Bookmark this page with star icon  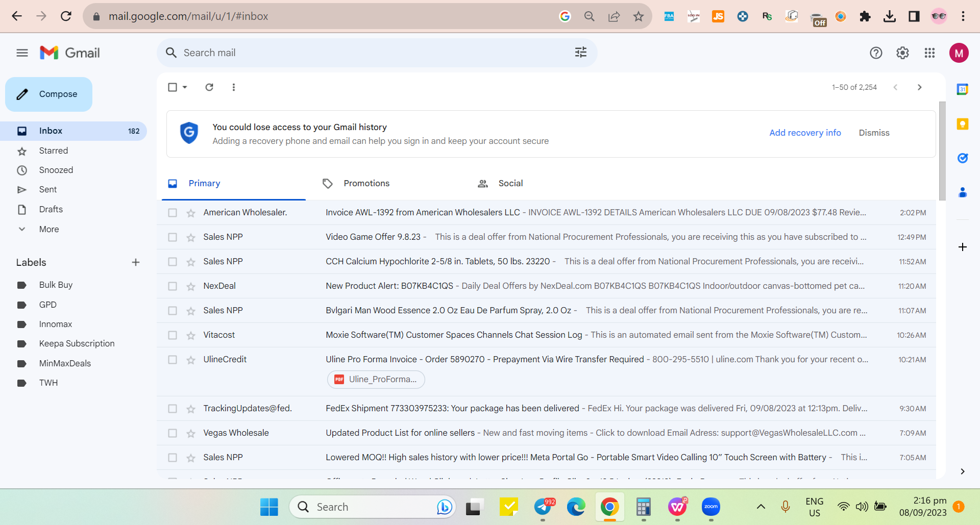pyautogui.click(x=639, y=16)
